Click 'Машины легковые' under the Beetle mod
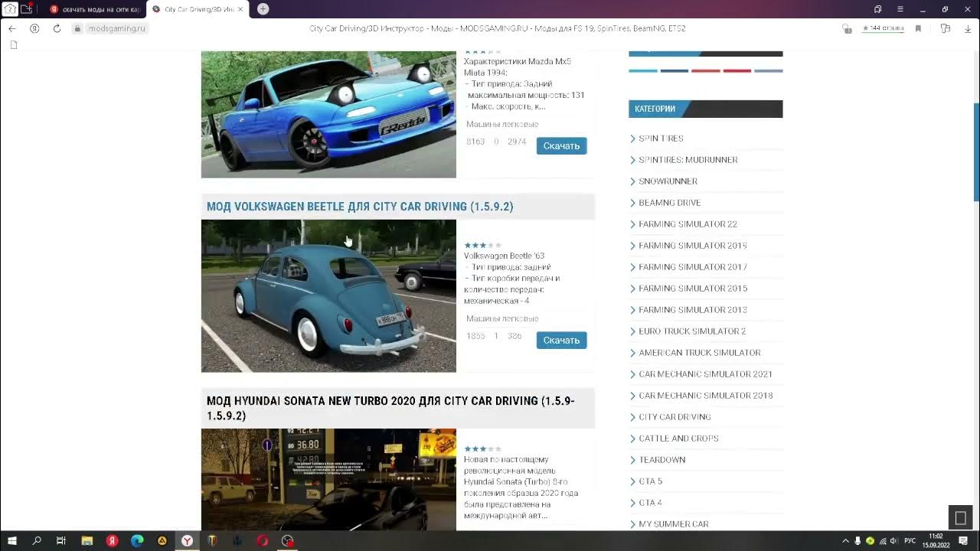This screenshot has width=980, height=551. [502, 318]
